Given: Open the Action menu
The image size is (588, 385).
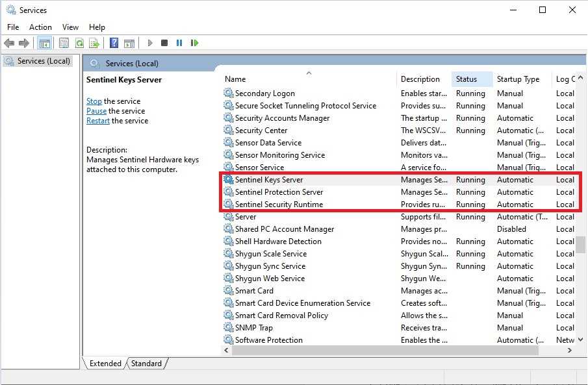Looking at the screenshot, I should point(40,27).
